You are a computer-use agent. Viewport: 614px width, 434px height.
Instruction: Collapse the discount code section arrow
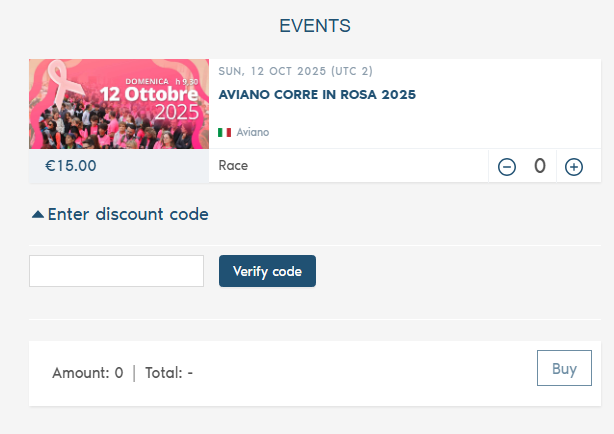coord(38,214)
